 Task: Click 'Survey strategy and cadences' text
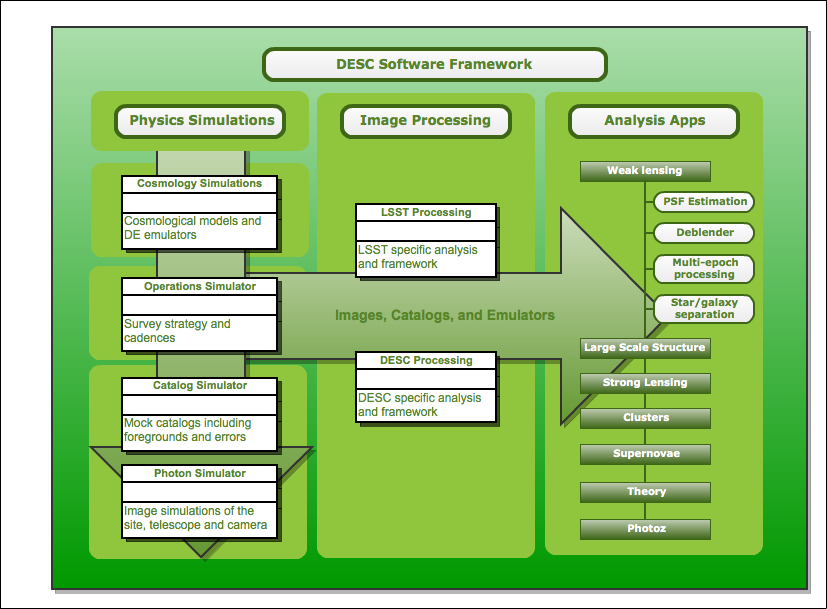[x=177, y=331]
